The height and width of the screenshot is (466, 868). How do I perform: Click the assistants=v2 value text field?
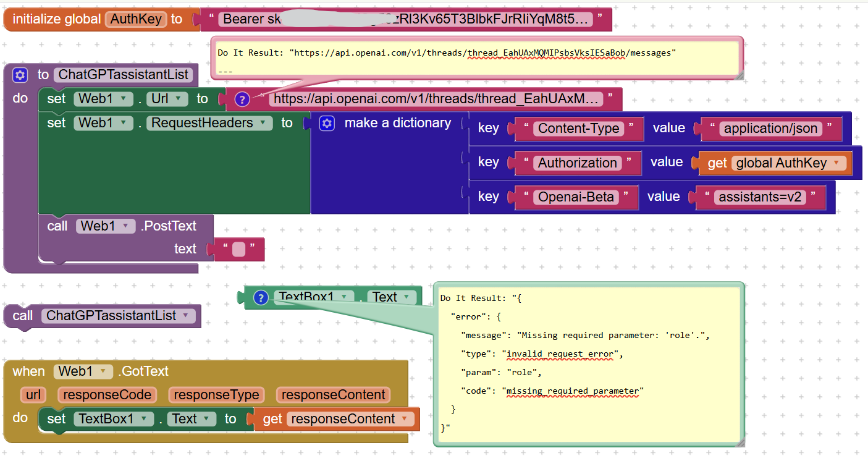760,197
